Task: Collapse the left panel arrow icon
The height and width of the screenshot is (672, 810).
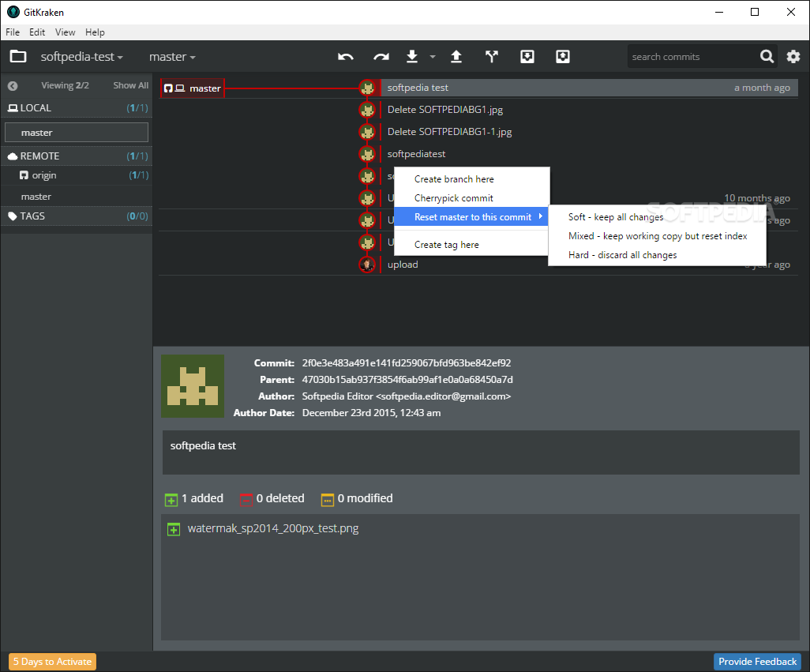Action: (x=13, y=86)
